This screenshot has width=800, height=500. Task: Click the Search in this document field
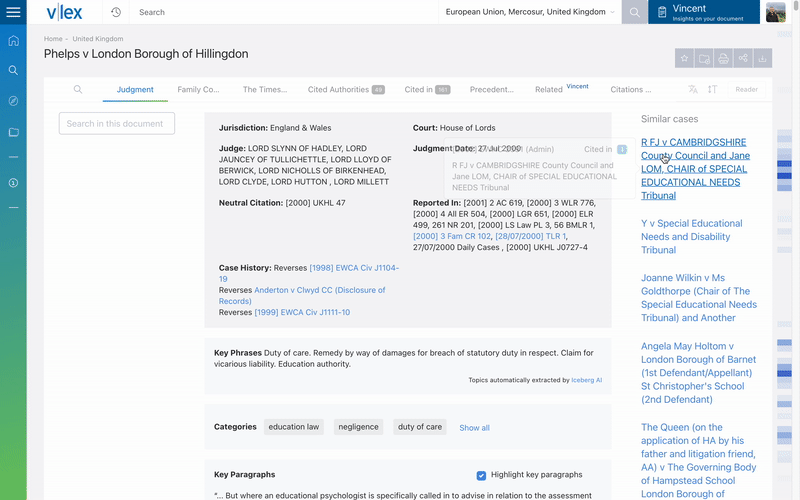click(117, 123)
